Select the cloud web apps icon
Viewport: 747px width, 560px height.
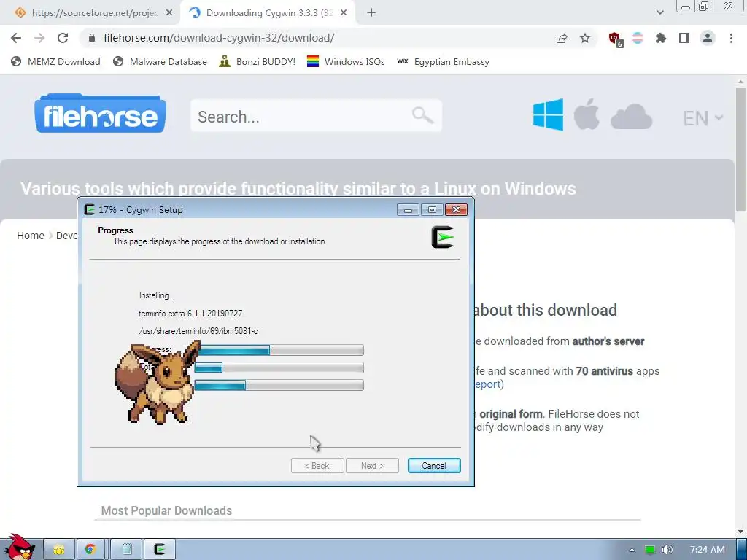[x=631, y=117]
